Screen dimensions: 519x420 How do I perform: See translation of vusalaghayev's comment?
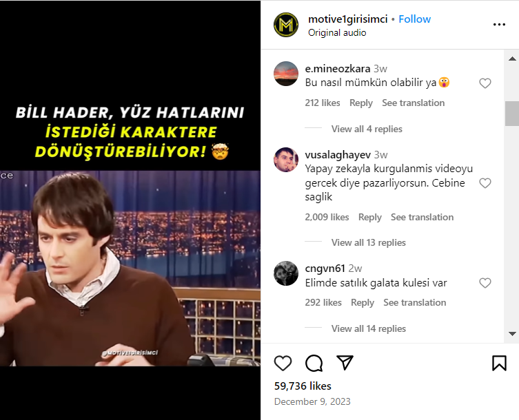(422, 218)
